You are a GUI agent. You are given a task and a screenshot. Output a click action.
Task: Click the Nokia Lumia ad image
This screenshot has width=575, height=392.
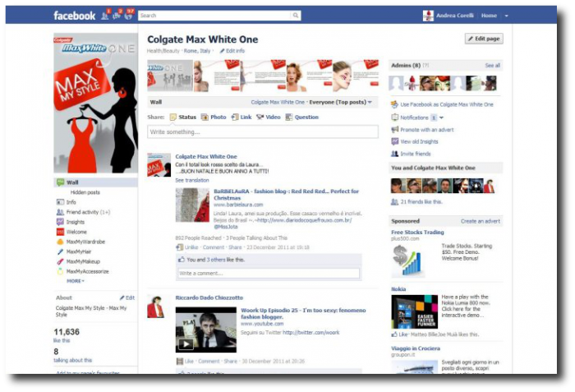[414, 311]
